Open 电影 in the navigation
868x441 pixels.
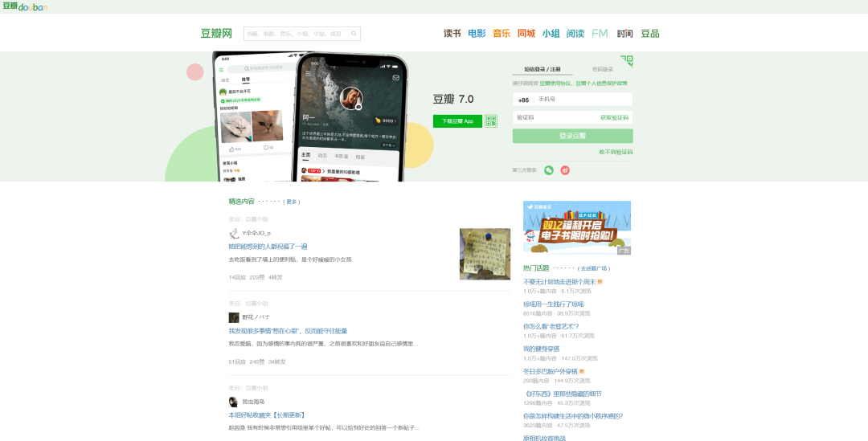477,34
